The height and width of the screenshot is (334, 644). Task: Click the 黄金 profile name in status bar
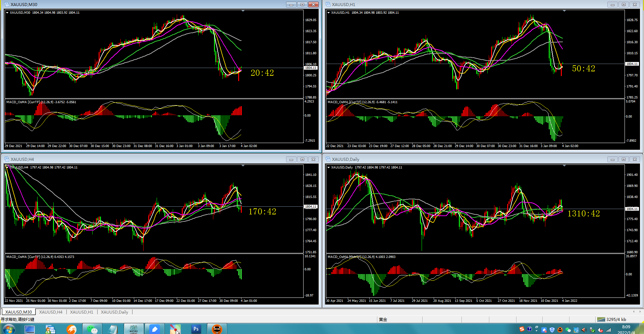[x=383, y=320]
